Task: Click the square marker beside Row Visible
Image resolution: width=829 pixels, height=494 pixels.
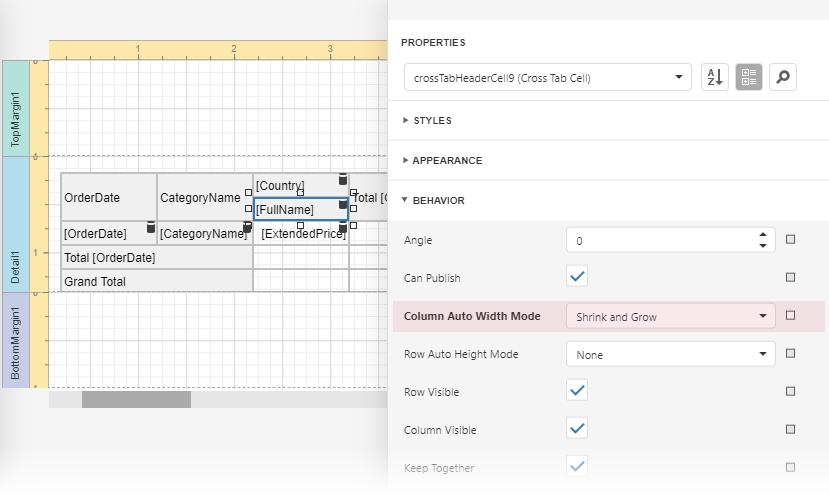Action: pos(790,391)
